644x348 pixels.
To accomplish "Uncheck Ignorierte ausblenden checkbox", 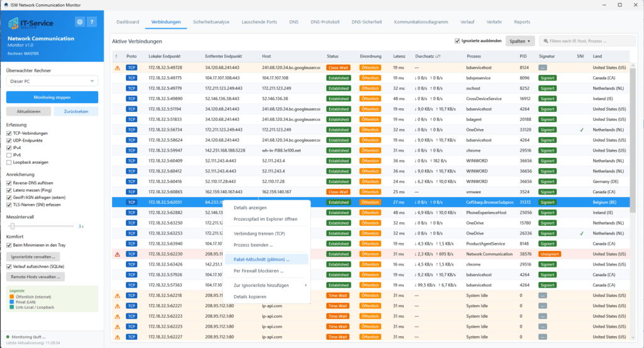I will [457, 41].
